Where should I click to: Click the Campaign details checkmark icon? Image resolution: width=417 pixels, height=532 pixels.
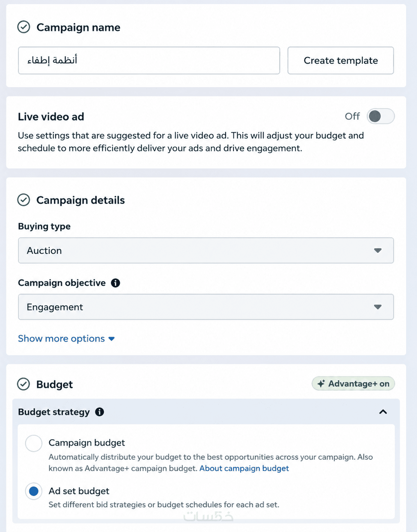[24, 200]
